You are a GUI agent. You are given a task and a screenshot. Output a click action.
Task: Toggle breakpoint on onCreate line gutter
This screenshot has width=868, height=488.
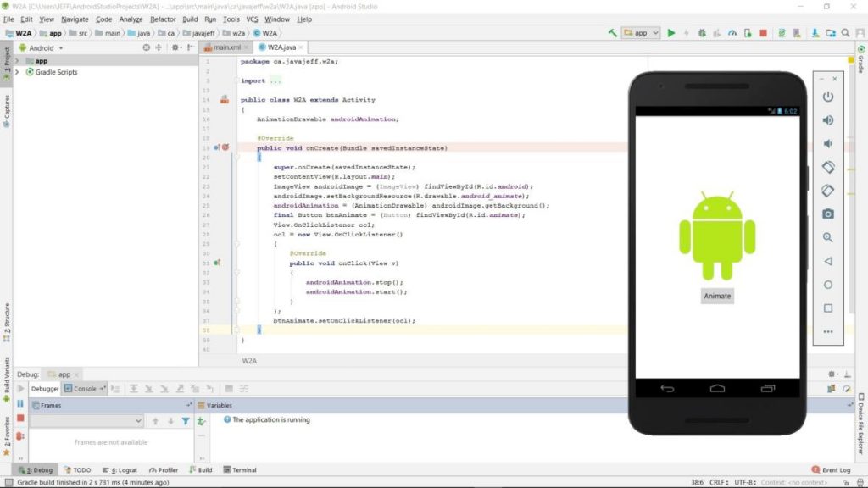click(225, 147)
